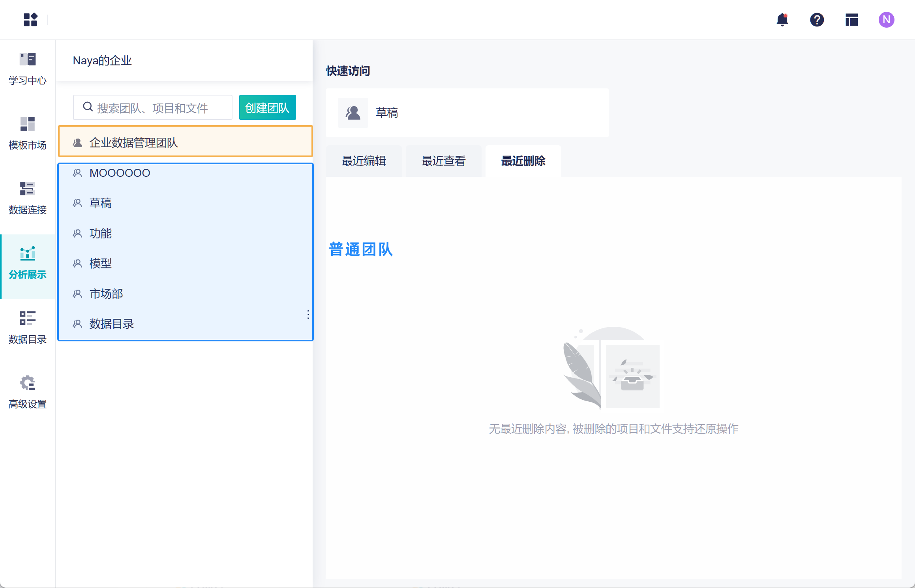Open three-dot menu beside 数据目录 team
This screenshot has height=588, width=915.
tap(308, 315)
